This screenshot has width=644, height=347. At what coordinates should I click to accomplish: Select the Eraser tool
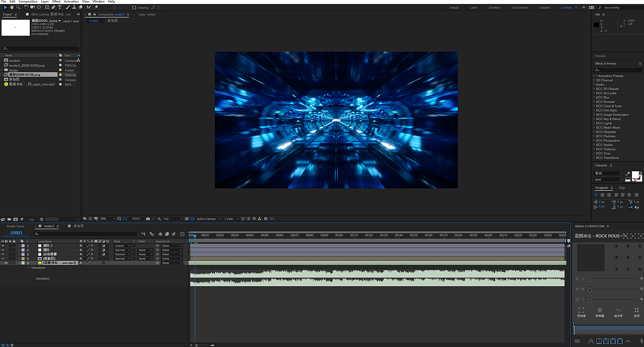[80, 8]
